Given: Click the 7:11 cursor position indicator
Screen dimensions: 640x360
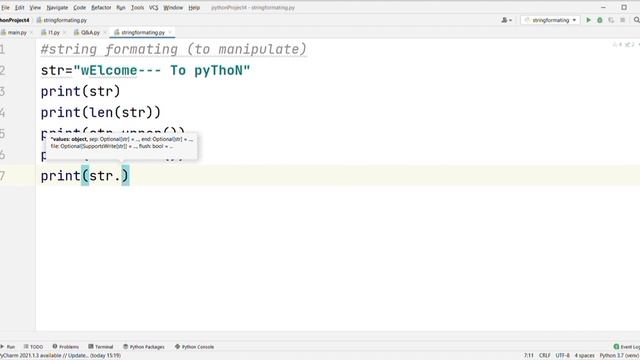Looking at the screenshot, I should 529,356.
